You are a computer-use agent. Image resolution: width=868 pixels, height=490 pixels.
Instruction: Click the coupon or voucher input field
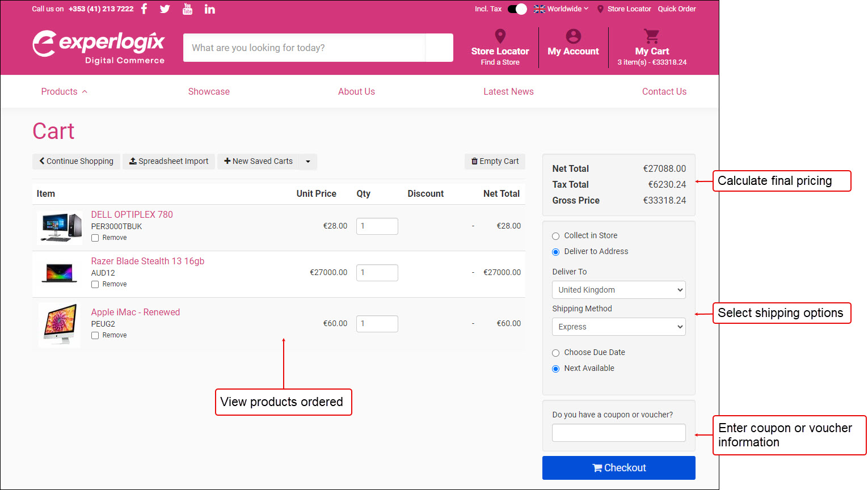(618, 432)
